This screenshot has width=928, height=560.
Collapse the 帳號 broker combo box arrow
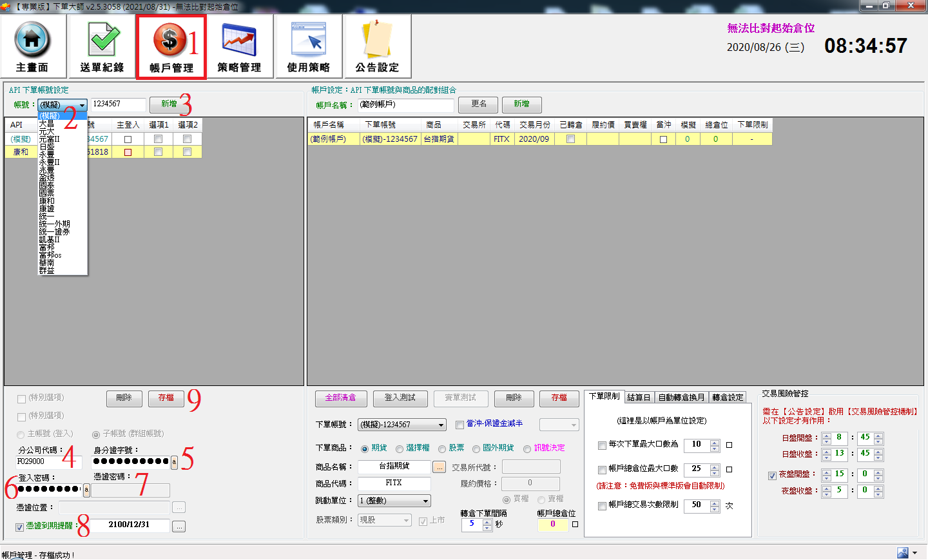tap(82, 105)
